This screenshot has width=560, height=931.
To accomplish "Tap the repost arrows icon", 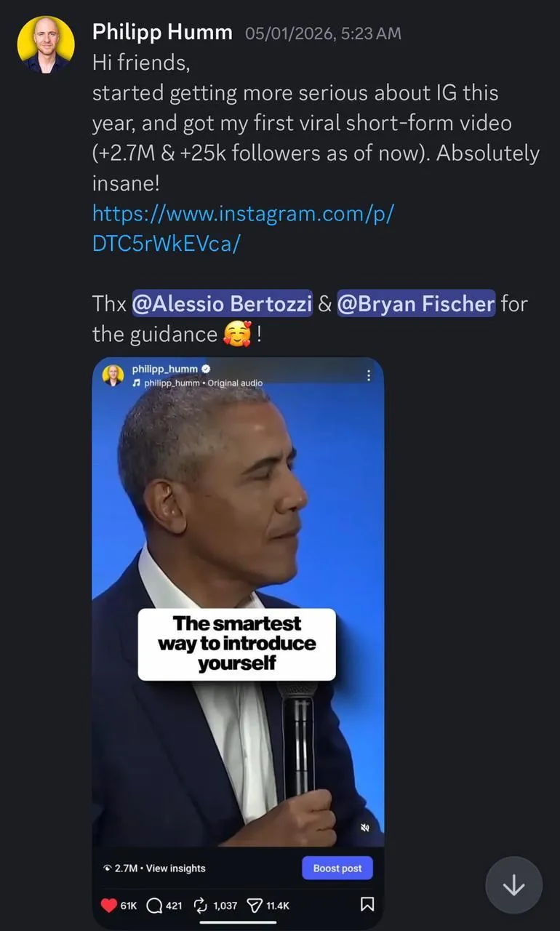I will (201, 905).
